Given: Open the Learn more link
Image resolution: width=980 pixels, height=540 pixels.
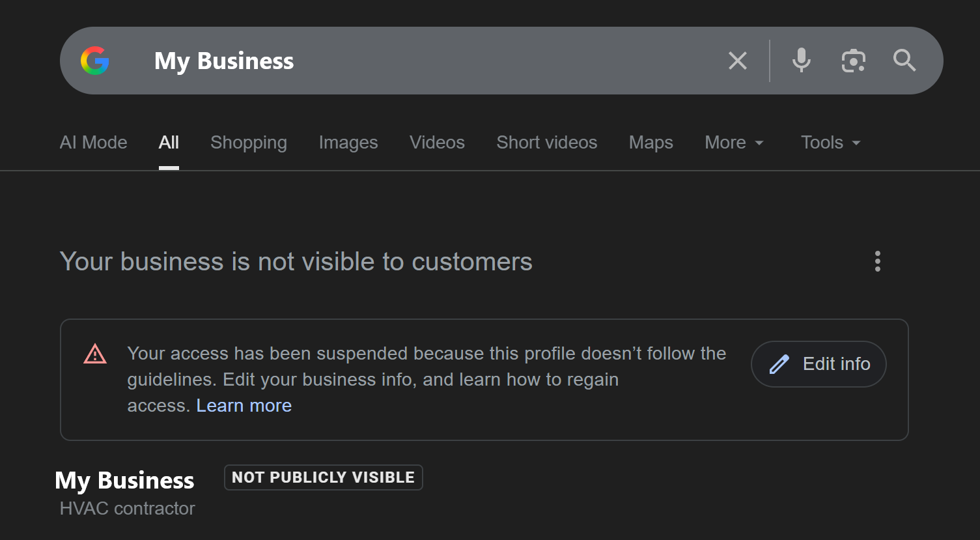Looking at the screenshot, I should pyautogui.click(x=244, y=405).
